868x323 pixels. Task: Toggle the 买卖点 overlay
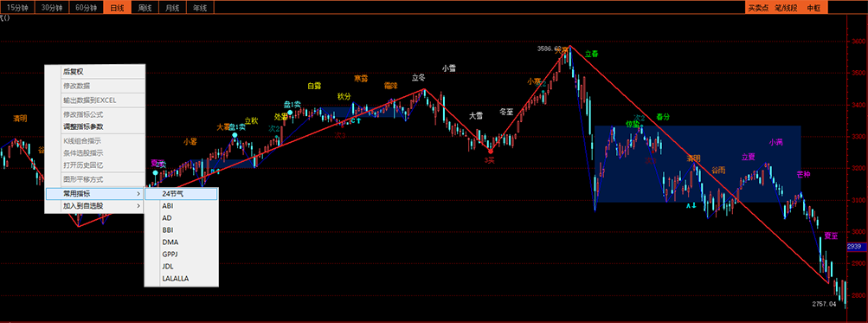point(758,8)
